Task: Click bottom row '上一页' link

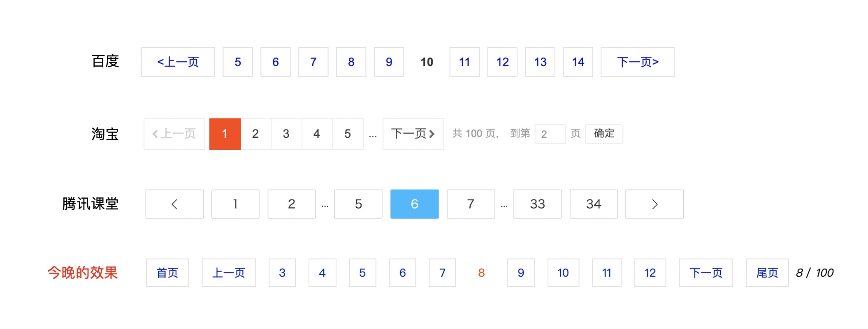Action: click(229, 273)
